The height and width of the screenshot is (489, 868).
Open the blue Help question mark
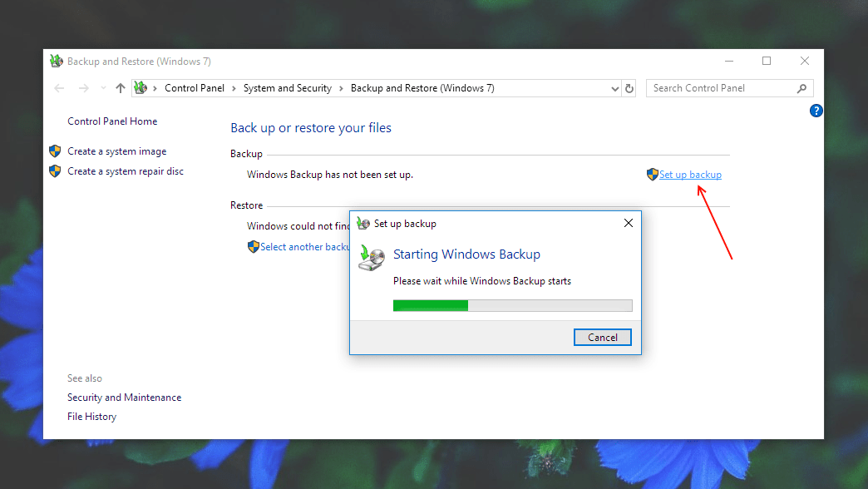tap(816, 110)
